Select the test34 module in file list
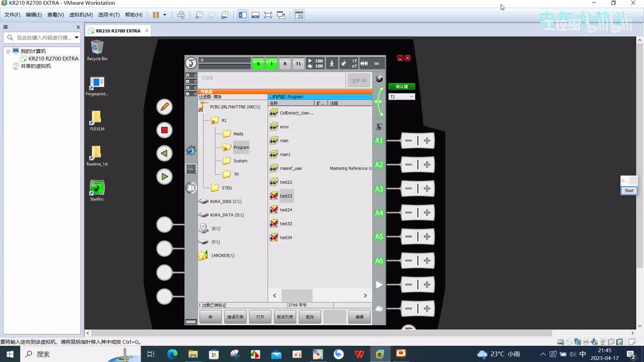This screenshot has width=644, height=362. point(281,237)
